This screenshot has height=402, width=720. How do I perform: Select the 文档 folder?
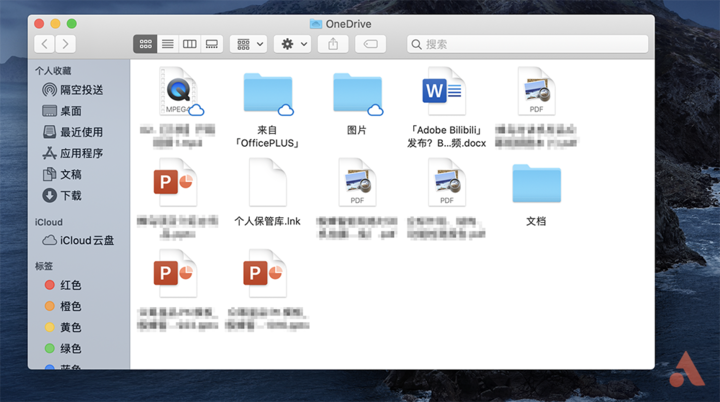point(536,195)
